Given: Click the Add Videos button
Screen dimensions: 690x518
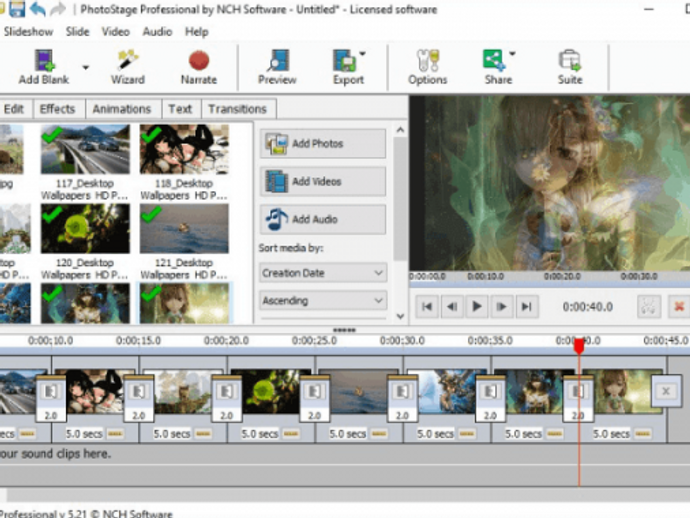Looking at the screenshot, I should tap(323, 181).
